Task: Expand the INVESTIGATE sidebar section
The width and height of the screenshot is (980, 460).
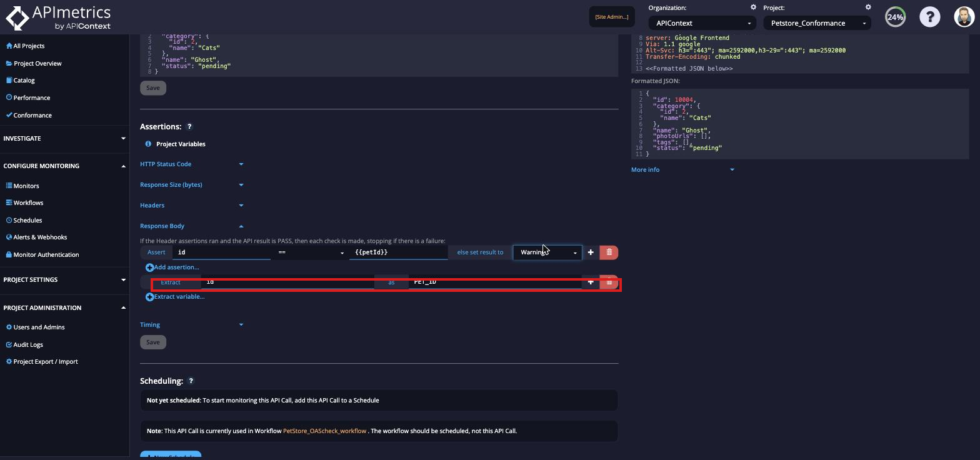Action: pos(65,139)
